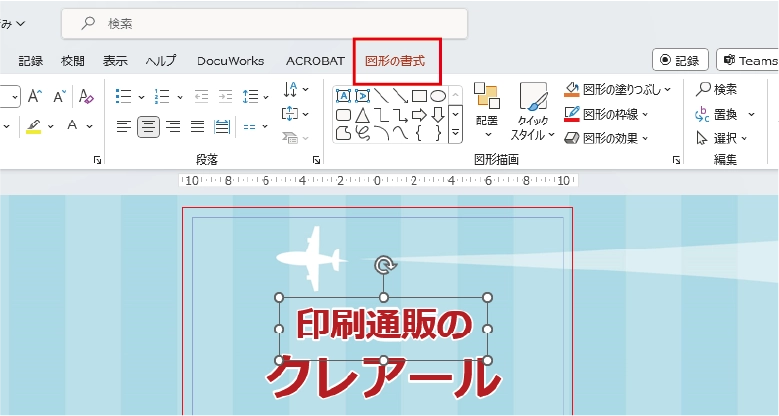Screen dimensions: 779x416
Task: Increase font size with the A-up icon
Action: (35, 96)
